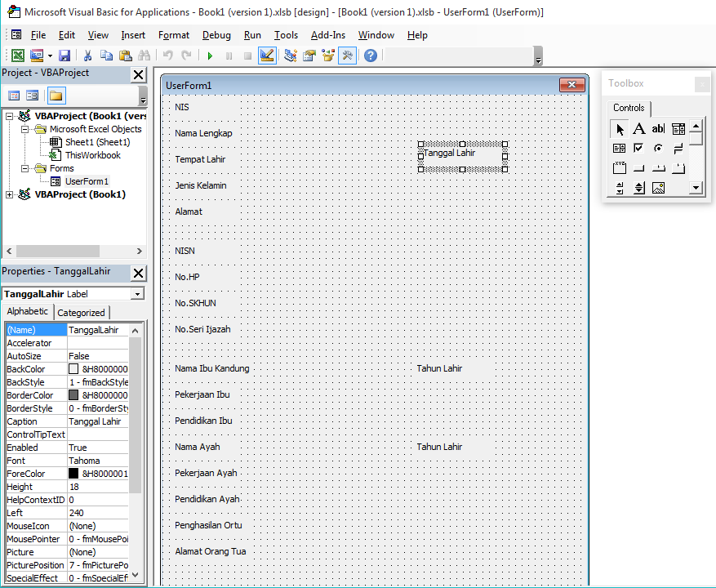This screenshot has width=716, height=588.
Task: Switch to the Categorized tab in Properties
Action: 82,312
